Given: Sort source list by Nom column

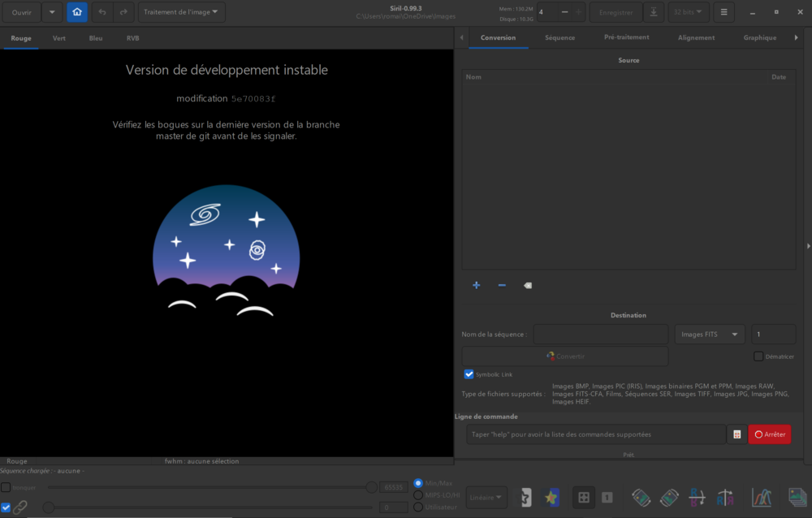Looking at the screenshot, I should click(x=614, y=76).
